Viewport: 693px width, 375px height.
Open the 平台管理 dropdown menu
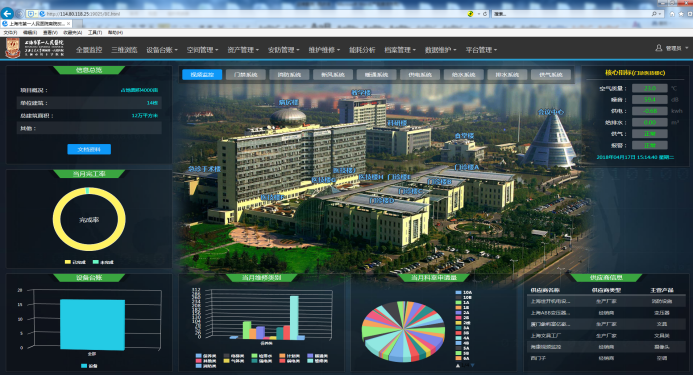[481, 50]
